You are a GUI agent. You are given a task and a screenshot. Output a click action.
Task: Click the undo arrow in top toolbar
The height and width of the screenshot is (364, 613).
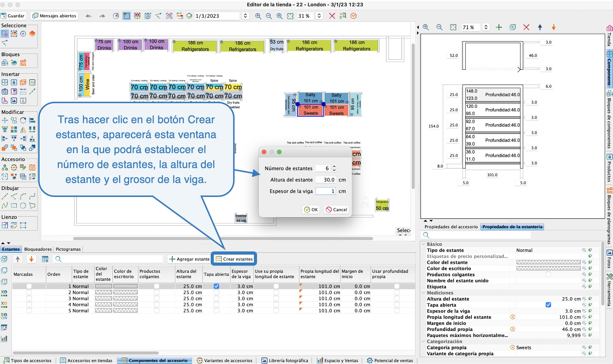88,16
